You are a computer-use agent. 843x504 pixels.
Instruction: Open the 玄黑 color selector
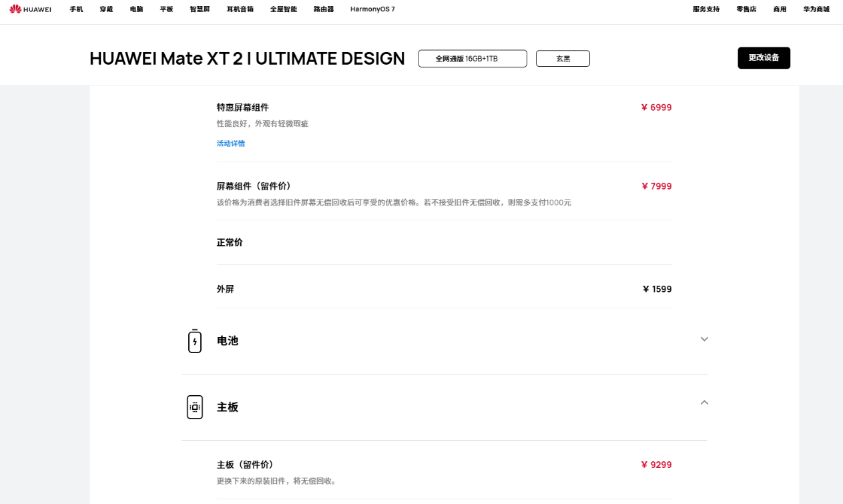563,59
